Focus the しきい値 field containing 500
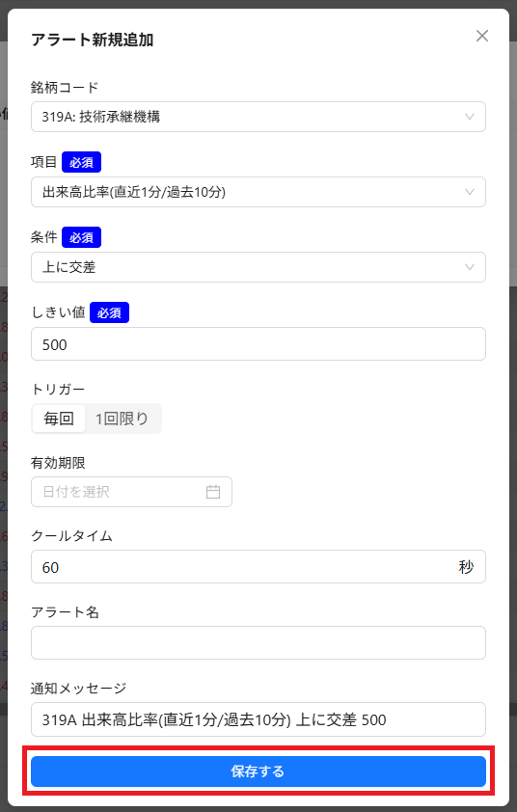 [258, 344]
